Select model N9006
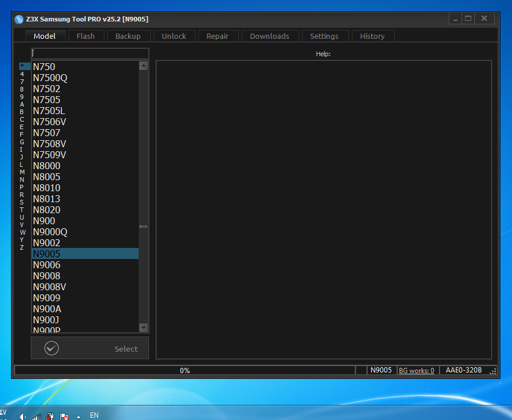This screenshot has width=512, height=420. (85, 265)
